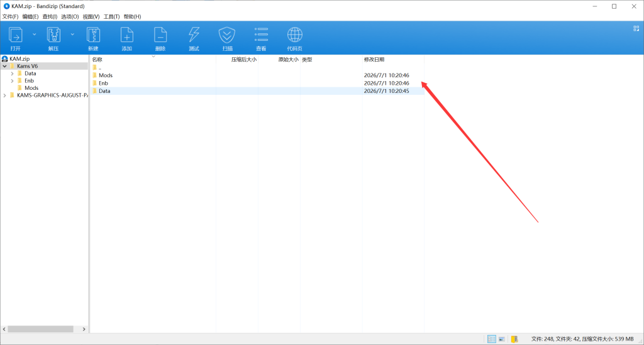Click the tree scrollbar left arrow

click(4, 329)
